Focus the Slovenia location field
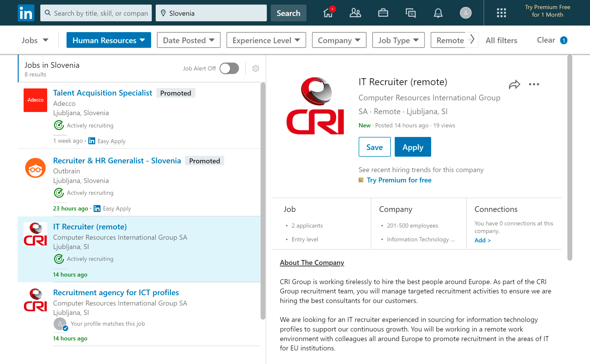Screen dimensions: 590x364 pos(211,13)
